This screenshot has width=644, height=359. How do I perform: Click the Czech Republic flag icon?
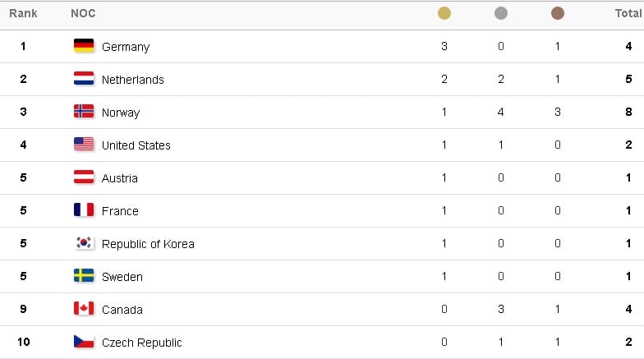[84, 342]
